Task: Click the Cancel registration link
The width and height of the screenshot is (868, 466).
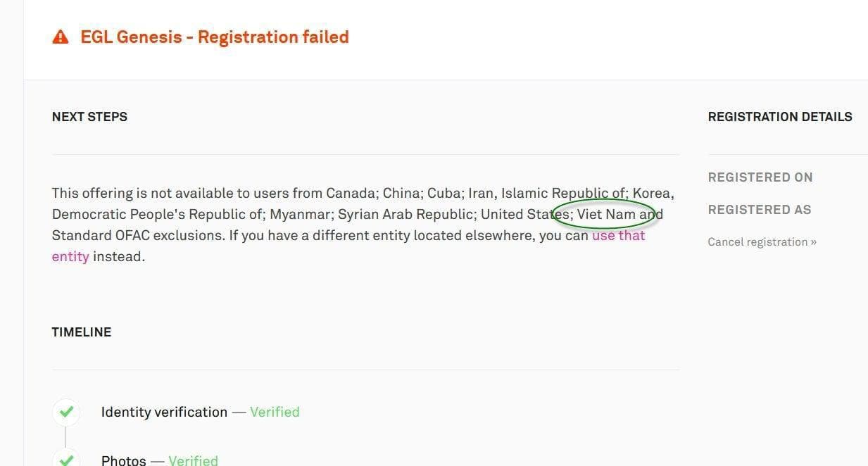Action: click(x=762, y=242)
